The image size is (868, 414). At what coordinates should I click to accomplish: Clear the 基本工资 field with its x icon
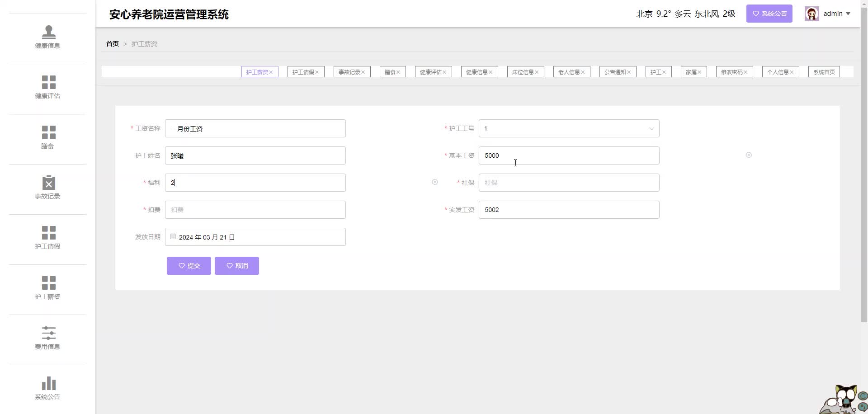[749, 155]
